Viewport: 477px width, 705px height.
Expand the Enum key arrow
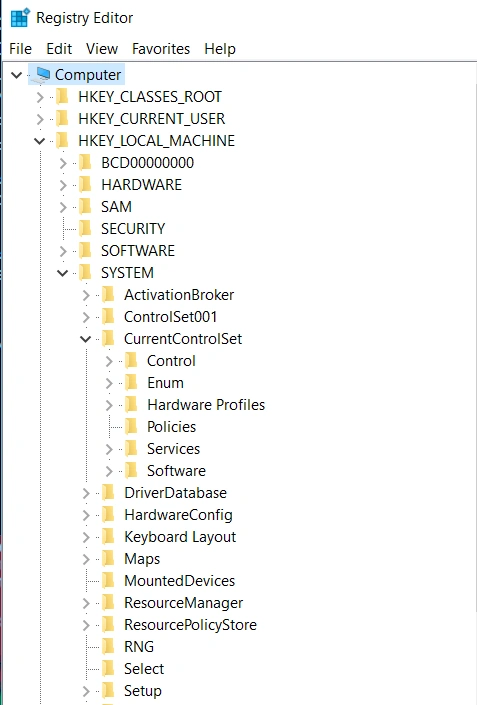point(109,383)
